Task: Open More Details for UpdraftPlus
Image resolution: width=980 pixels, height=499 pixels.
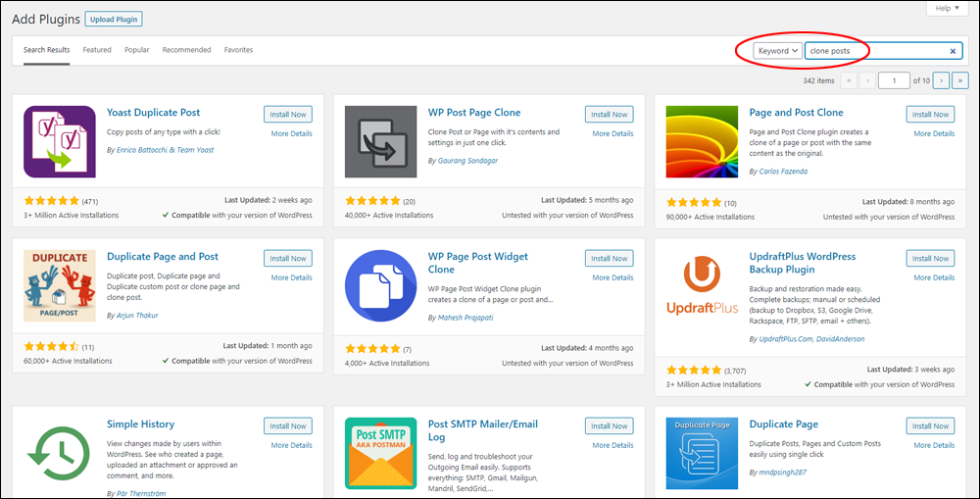Action: (x=934, y=277)
